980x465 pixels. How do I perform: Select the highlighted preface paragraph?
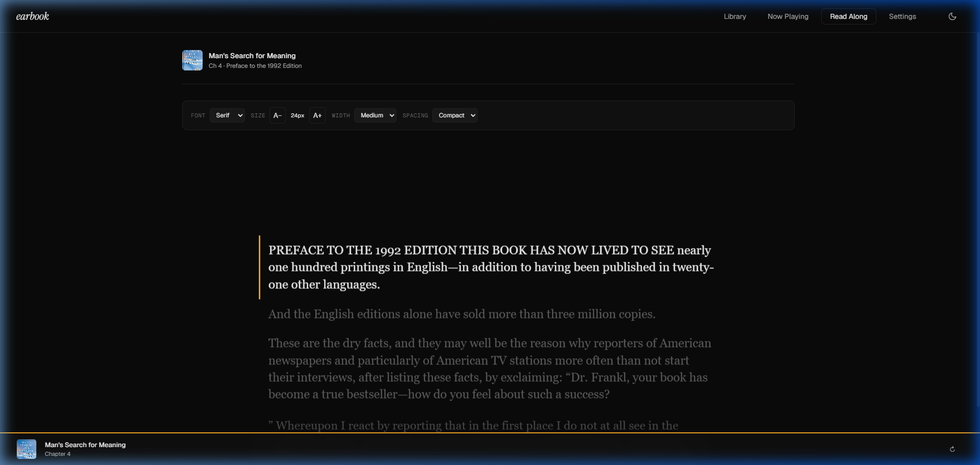pos(489,267)
